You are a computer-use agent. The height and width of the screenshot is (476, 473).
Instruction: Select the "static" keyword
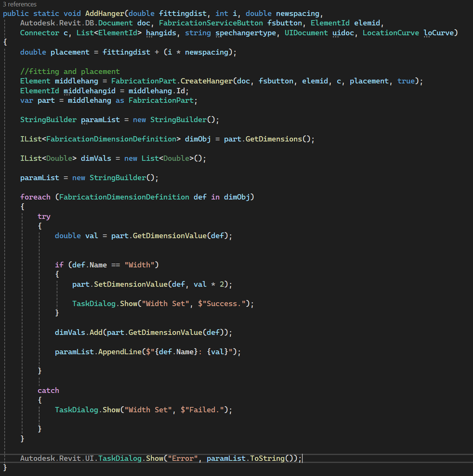coord(46,14)
